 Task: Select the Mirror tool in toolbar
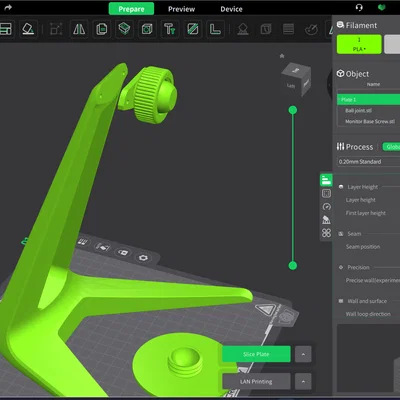click(79, 29)
